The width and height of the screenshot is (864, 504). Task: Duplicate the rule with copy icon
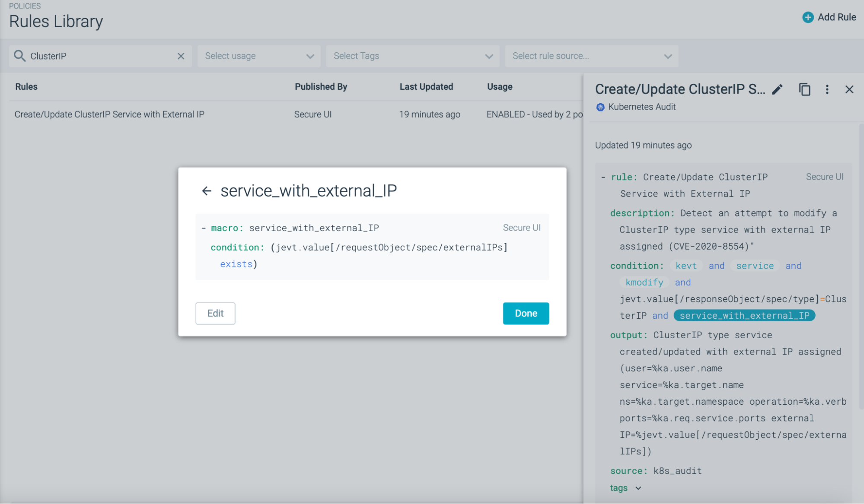click(804, 89)
